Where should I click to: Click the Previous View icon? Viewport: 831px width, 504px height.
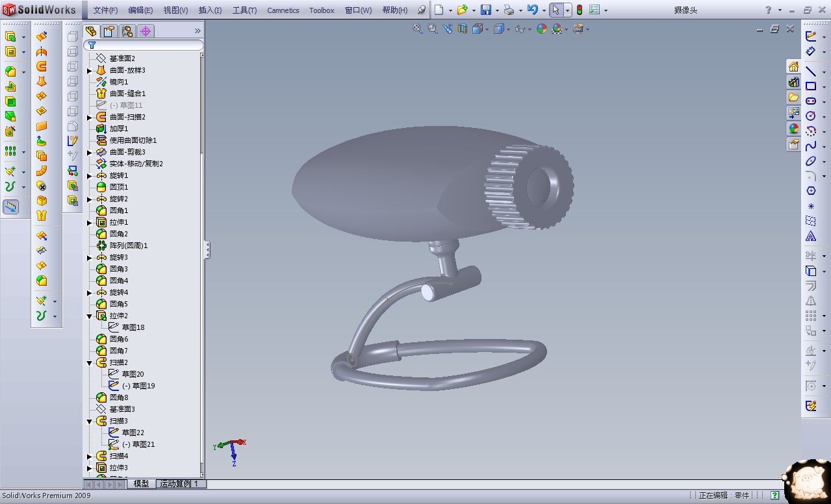[448, 29]
